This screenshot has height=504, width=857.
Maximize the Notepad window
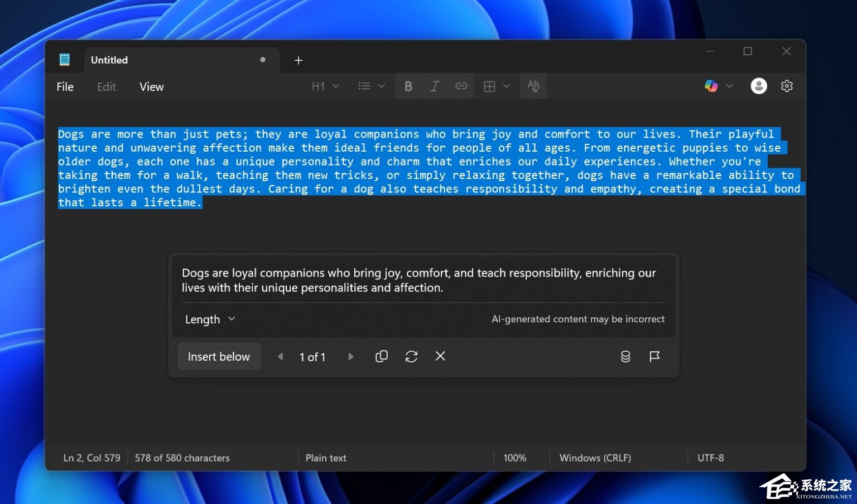coord(748,51)
